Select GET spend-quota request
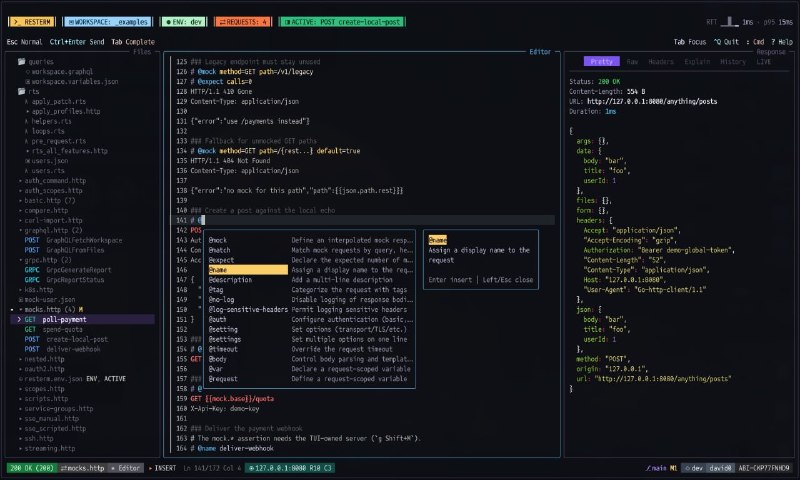This screenshot has width=800, height=480. [54, 330]
